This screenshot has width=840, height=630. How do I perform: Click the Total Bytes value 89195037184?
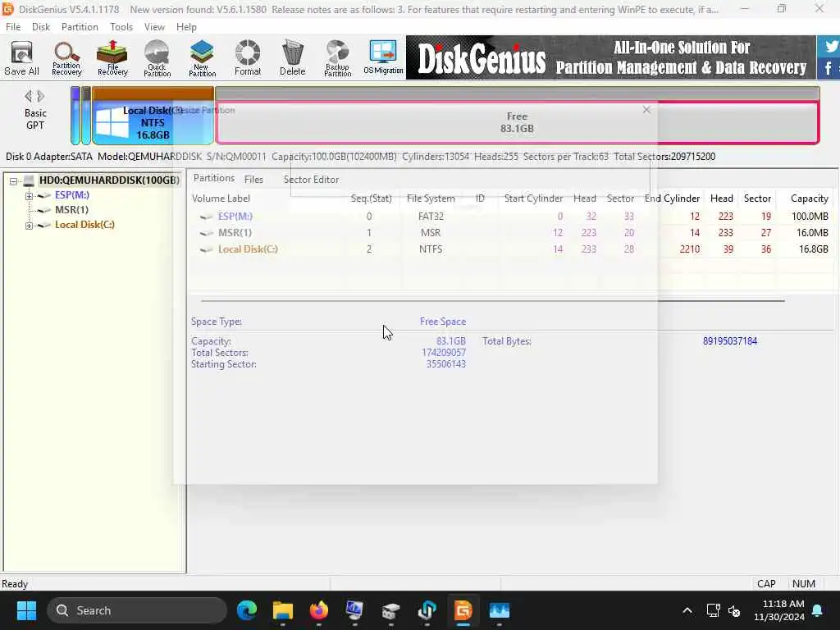[x=729, y=340]
